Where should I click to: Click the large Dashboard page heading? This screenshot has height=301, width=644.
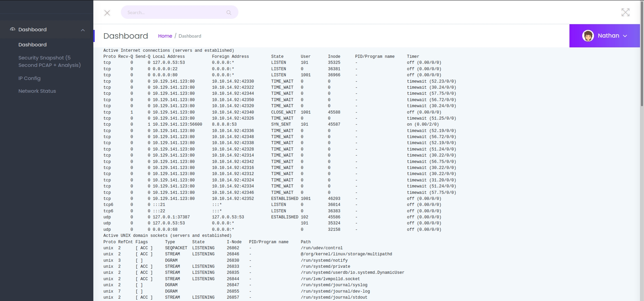tap(126, 36)
